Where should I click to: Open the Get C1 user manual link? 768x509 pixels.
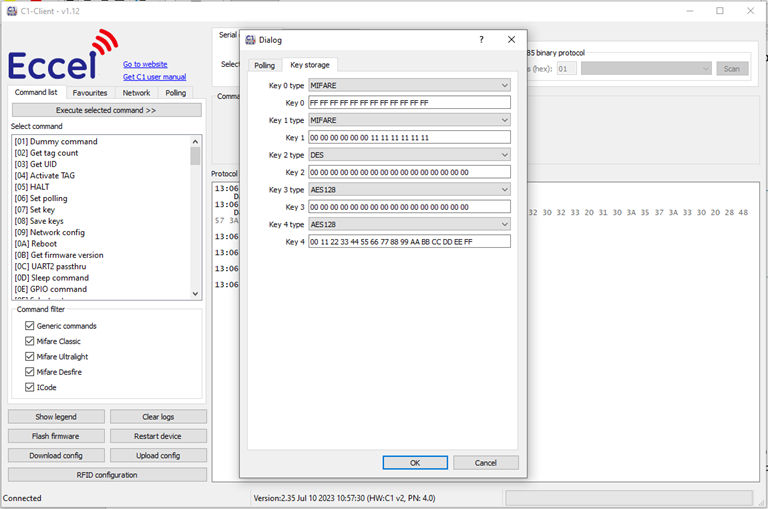point(154,77)
